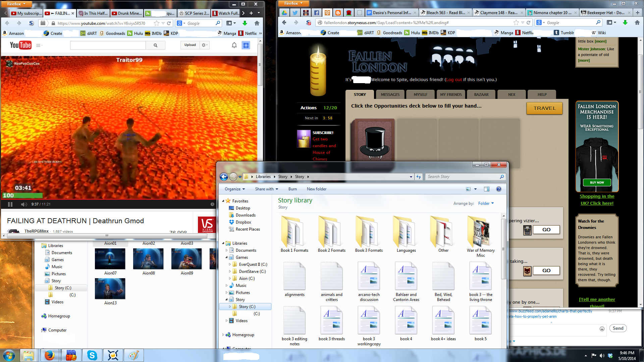
Task: Click the YouTube video progress bar
Action: point(107,199)
